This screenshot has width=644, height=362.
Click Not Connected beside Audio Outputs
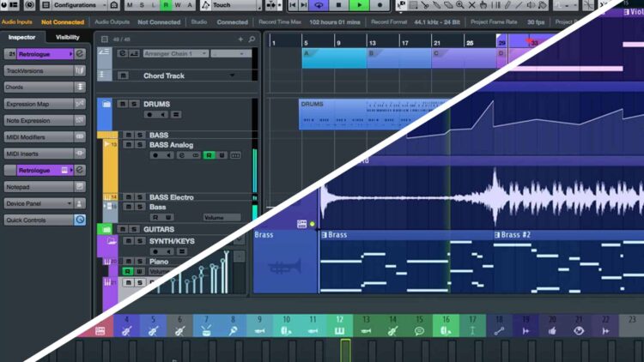coord(159,22)
